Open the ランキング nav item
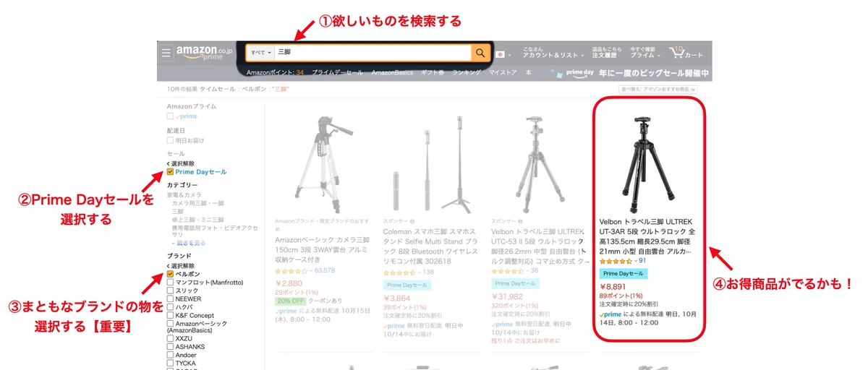868x370 pixels. coord(467,73)
